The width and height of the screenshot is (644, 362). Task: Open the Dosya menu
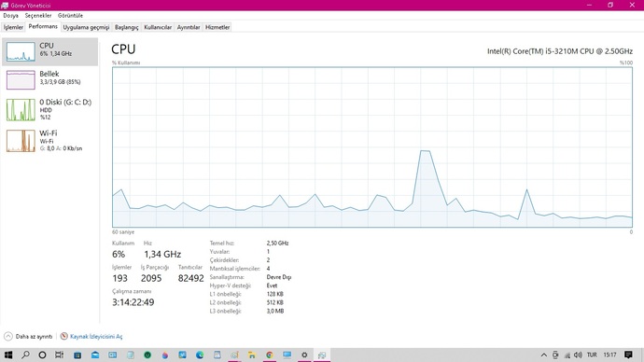click(10, 16)
